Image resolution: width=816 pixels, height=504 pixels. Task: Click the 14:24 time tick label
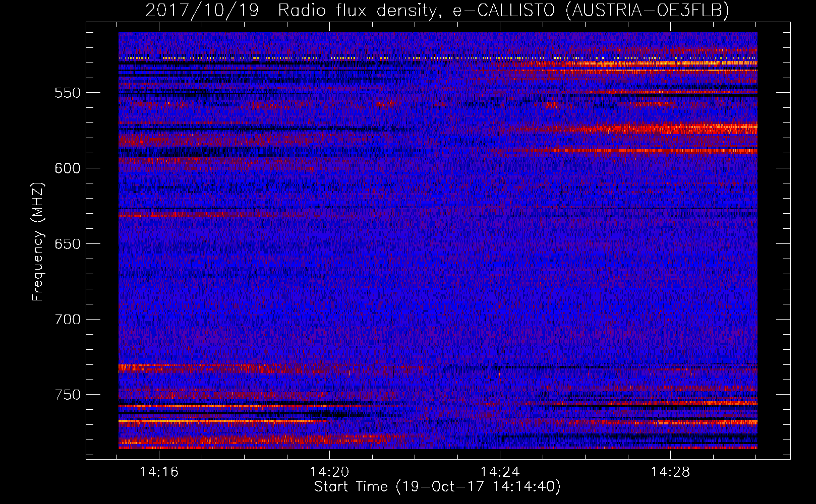[x=500, y=472]
